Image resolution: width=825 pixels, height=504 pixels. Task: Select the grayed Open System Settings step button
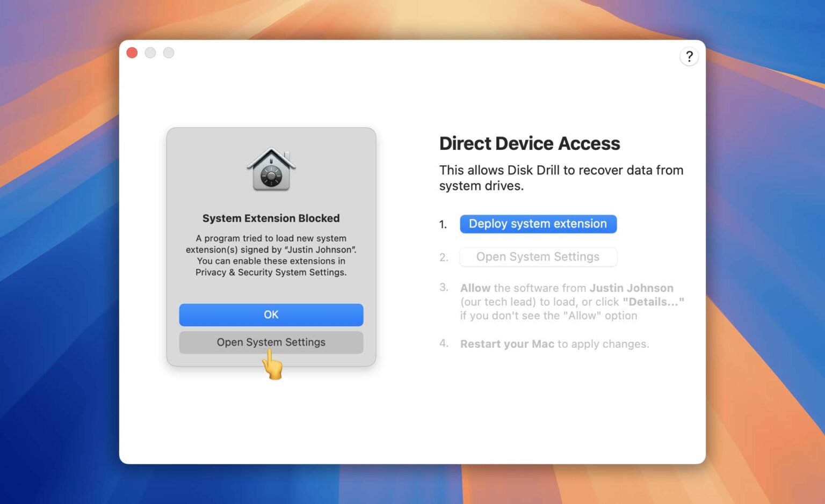[x=538, y=257]
